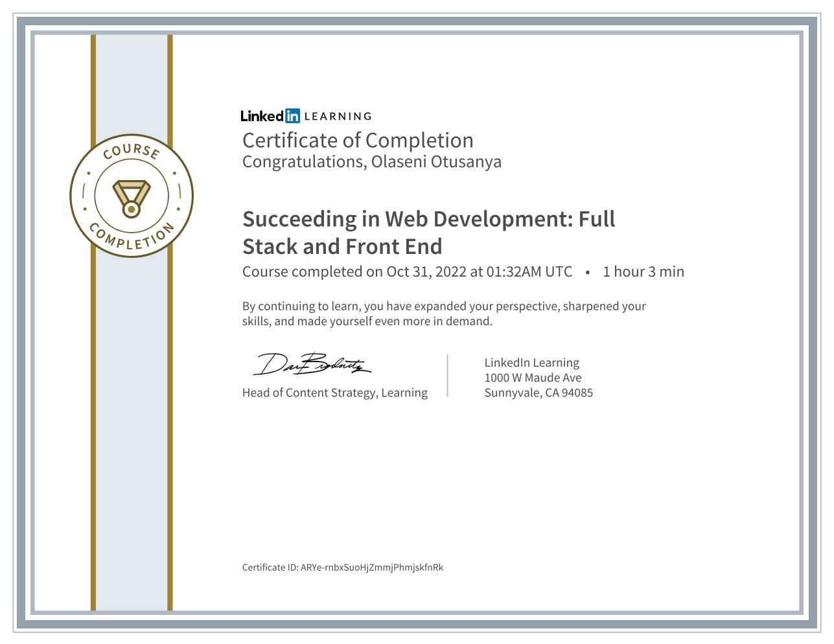Click the 'Linked' wordmark text
This screenshot has width=834, height=644.
coord(262,116)
